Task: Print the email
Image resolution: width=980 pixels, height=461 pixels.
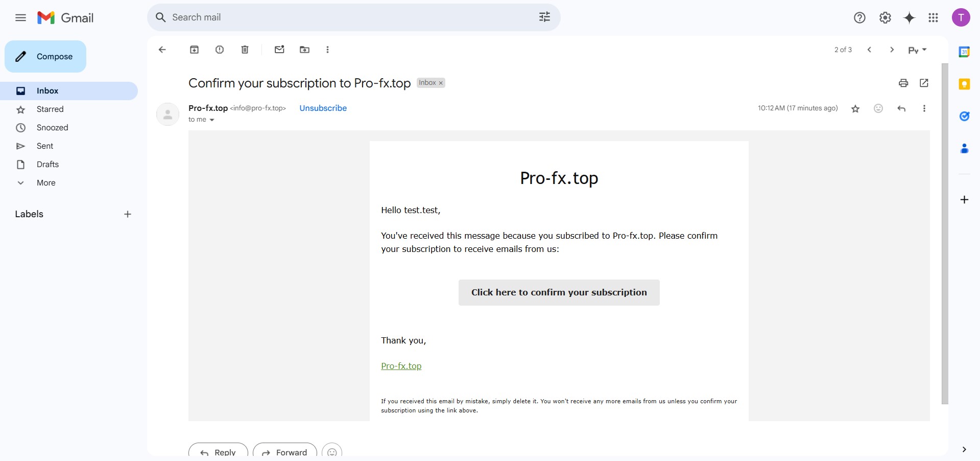Action: click(903, 83)
